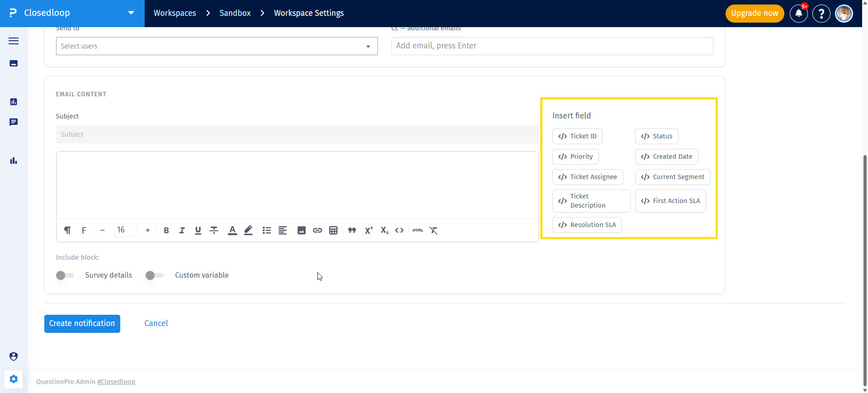Image resolution: width=868 pixels, height=393 pixels.
Task: Decrease the font size with minus
Action: click(103, 230)
